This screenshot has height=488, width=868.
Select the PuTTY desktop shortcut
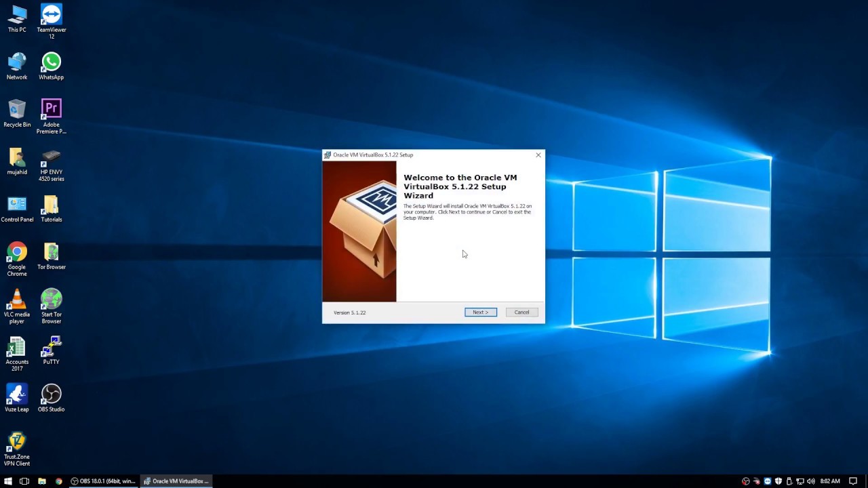[x=52, y=351]
